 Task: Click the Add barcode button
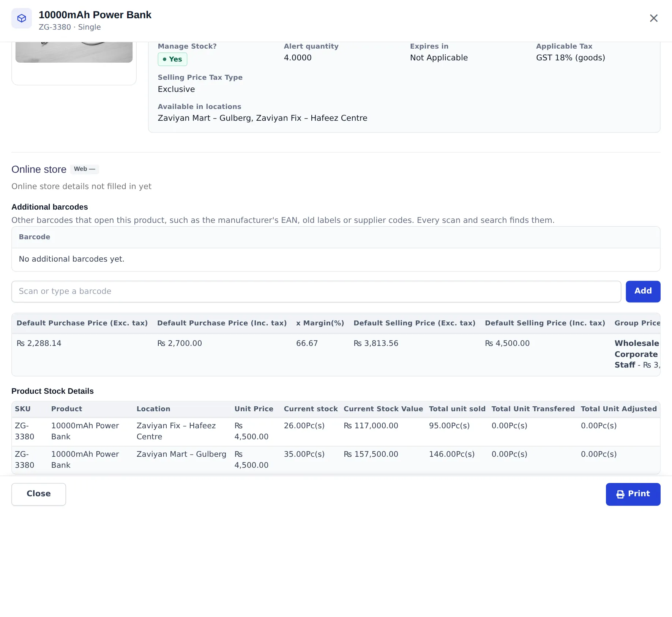[643, 291]
